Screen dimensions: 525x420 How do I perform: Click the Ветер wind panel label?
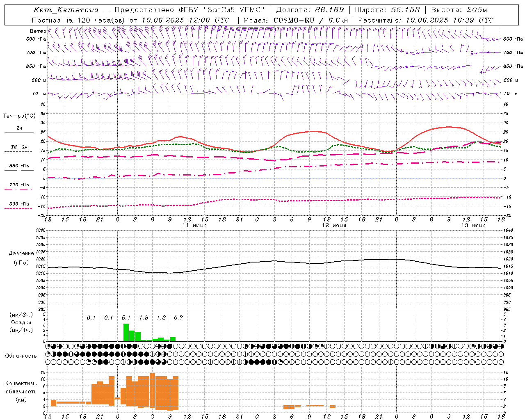coord(38,31)
